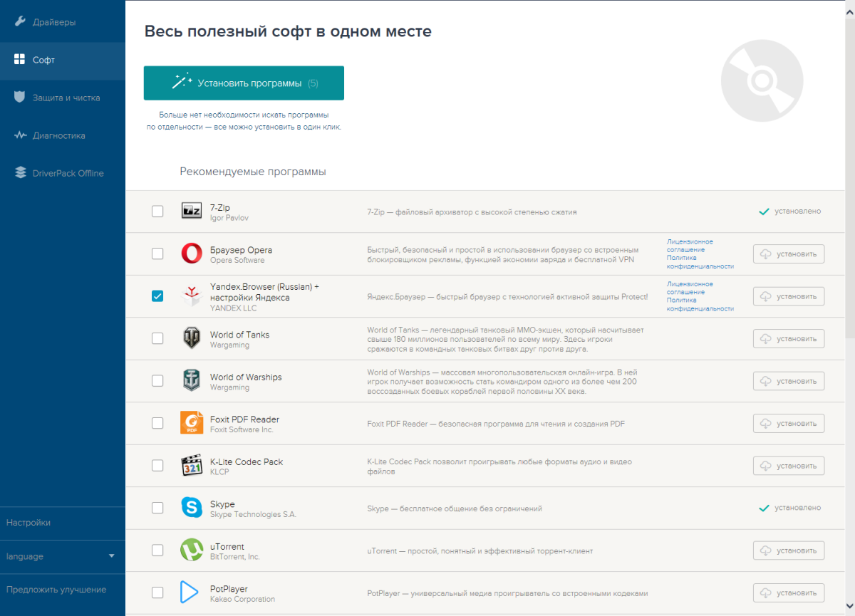Click the Рекомендуемые программы heading

(x=253, y=172)
